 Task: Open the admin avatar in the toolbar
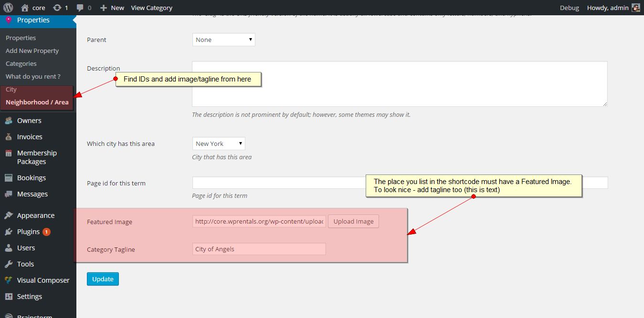tap(635, 8)
